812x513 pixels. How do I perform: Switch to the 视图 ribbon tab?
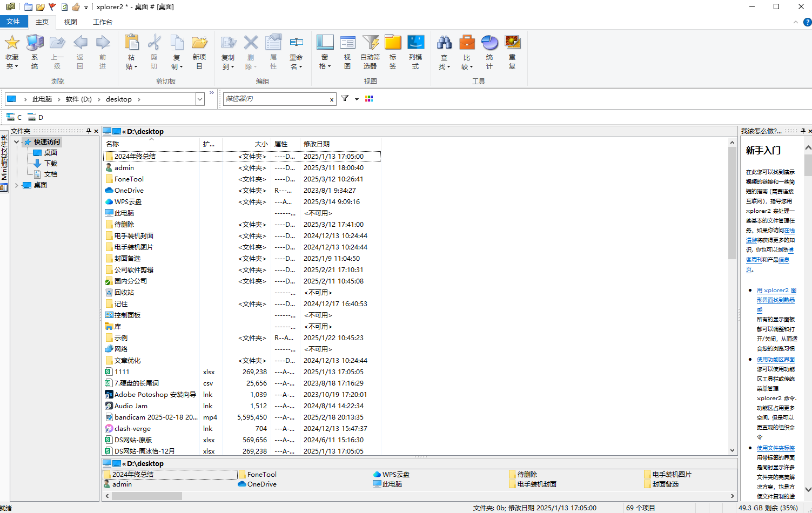pyautogui.click(x=71, y=22)
